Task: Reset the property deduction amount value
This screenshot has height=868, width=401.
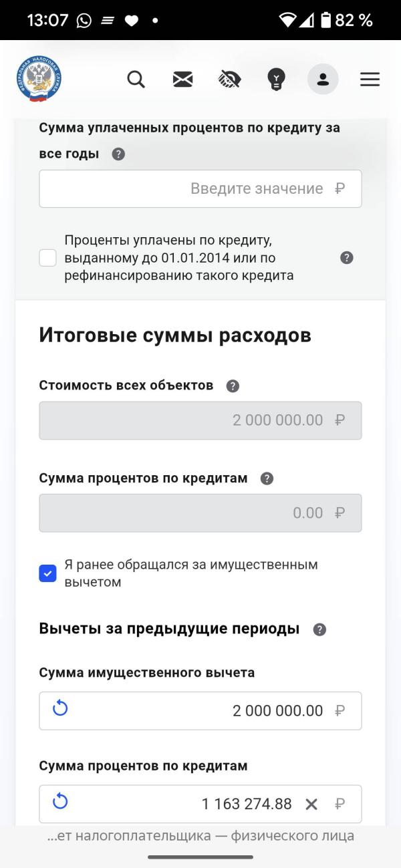Action: coord(60,708)
